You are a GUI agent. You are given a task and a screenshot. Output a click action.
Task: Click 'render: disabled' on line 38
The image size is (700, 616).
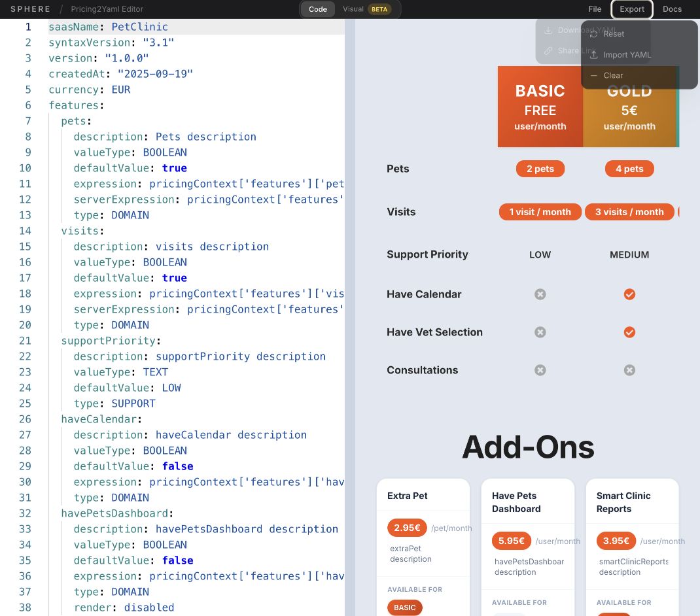124,607
